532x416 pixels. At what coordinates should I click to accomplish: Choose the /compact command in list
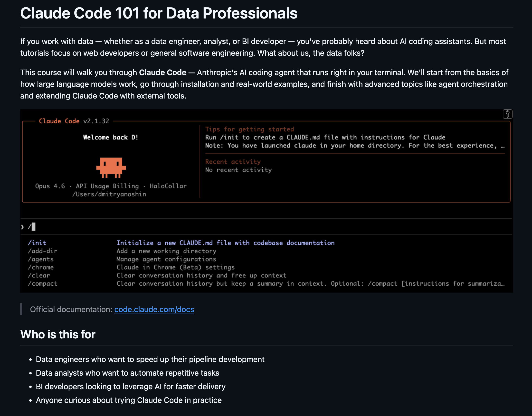[42, 283]
